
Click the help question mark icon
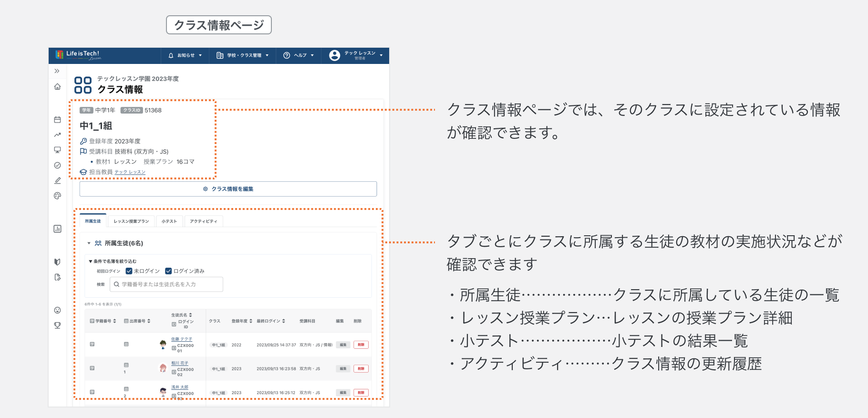click(287, 55)
